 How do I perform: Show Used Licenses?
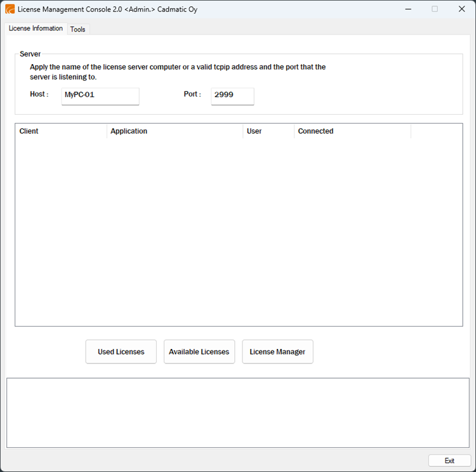pos(121,351)
